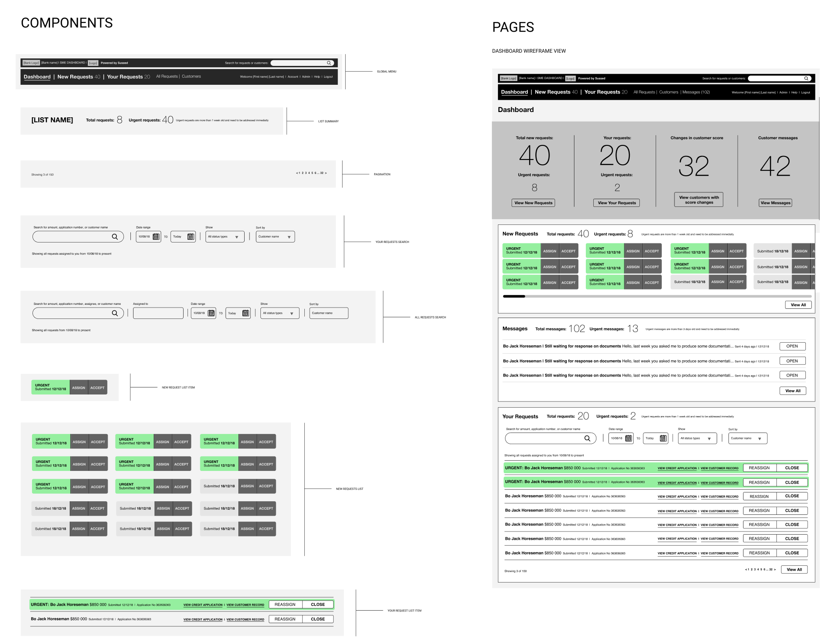Screen dimensions: 830x644
Task: Expand All status types dropdown in Your Requests Search component
Action: pos(225,237)
